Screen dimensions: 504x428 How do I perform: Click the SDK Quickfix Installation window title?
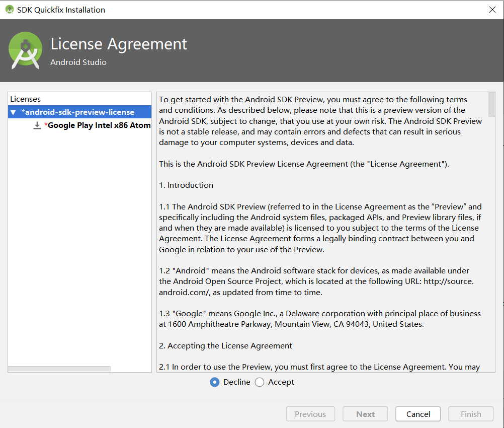click(61, 10)
